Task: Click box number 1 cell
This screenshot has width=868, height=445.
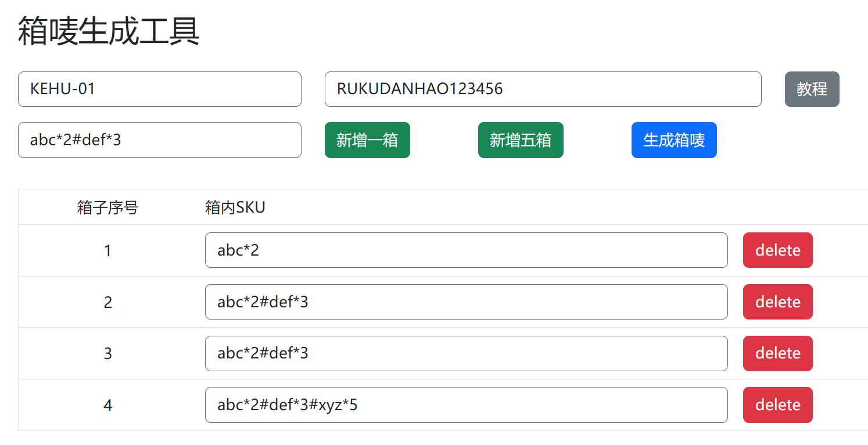Action: pos(107,250)
